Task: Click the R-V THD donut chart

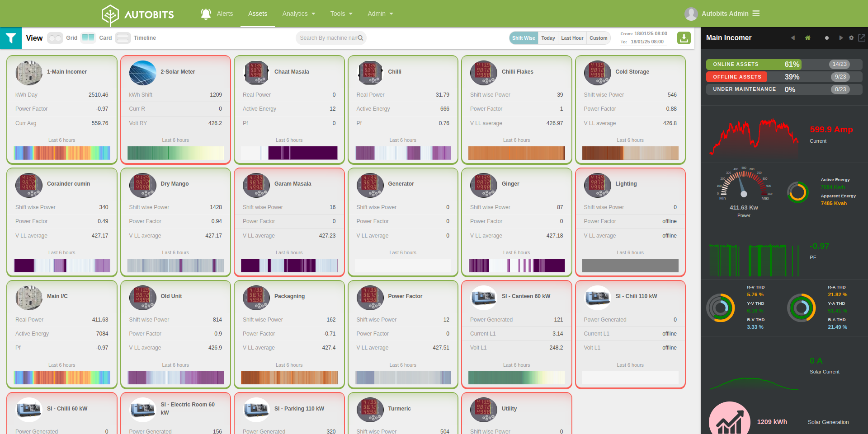Action: click(721, 308)
